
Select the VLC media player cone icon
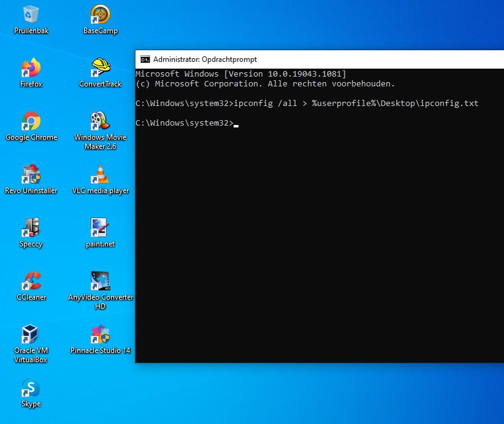(x=100, y=175)
